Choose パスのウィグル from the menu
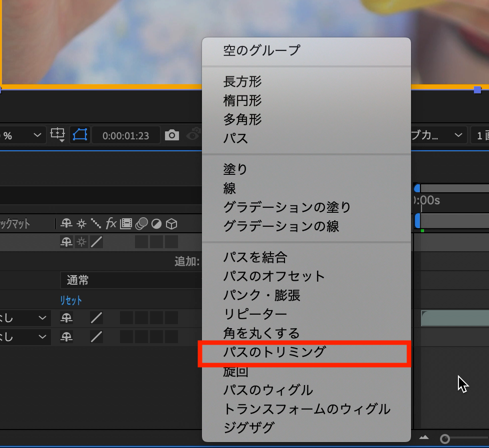This screenshot has width=489, height=448. click(306, 390)
